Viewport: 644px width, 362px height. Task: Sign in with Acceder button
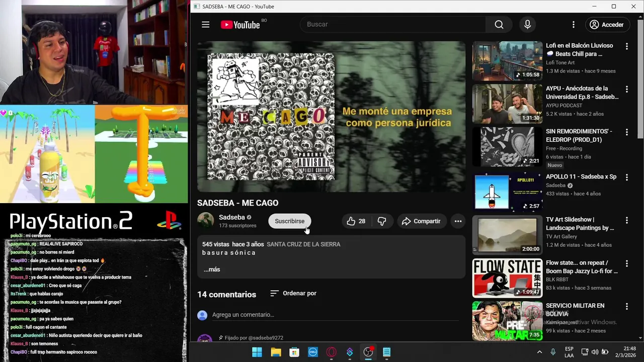click(x=607, y=25)
